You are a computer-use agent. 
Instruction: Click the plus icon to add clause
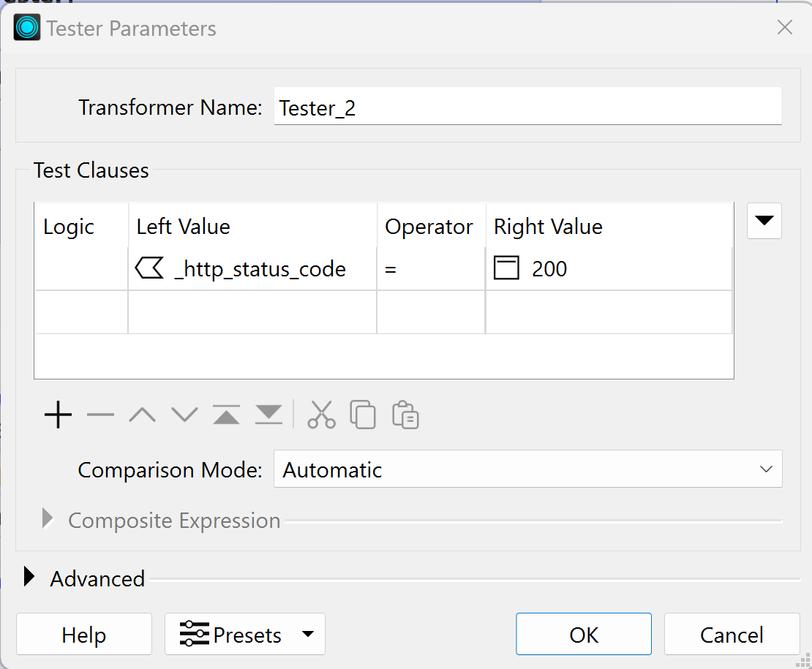pyautogui.click(x=58, y=415)
